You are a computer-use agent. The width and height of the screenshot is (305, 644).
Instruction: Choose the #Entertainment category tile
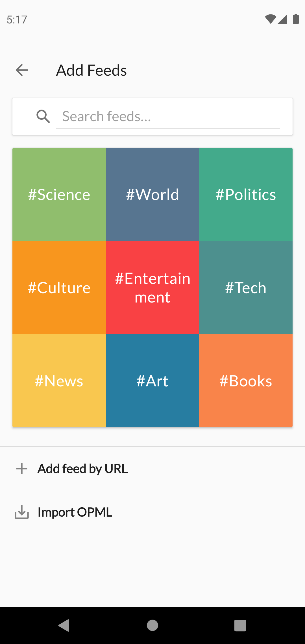(152, 288)
